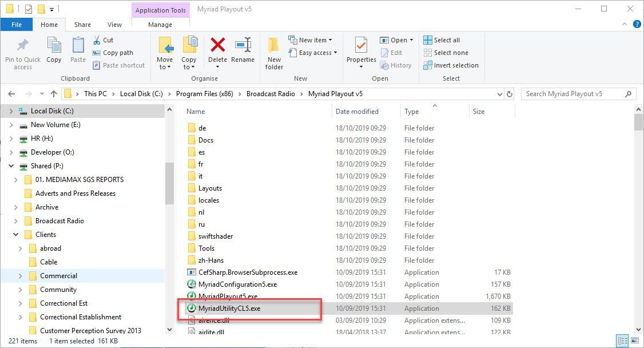Click the Search Myriad Playout v5 box

(x=578, y=94)
